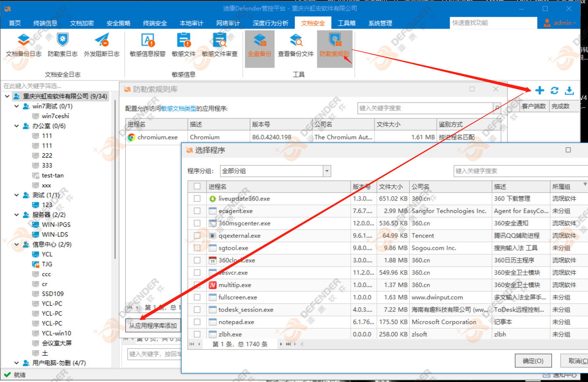Sort by the 公司名 column in 选择程序

[x=450, y=187]
